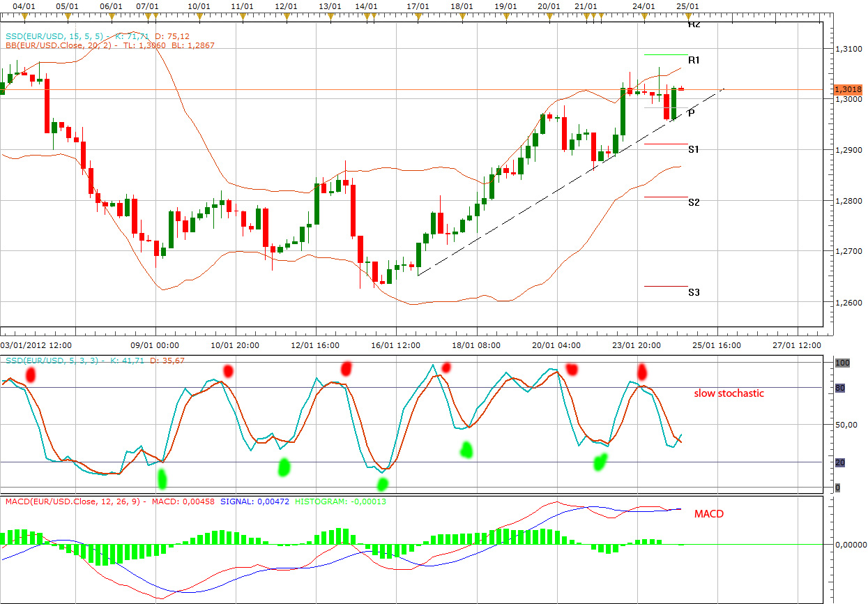Click the stochastic 100 level label
868x604 pixels.
(x=842, y=363)
